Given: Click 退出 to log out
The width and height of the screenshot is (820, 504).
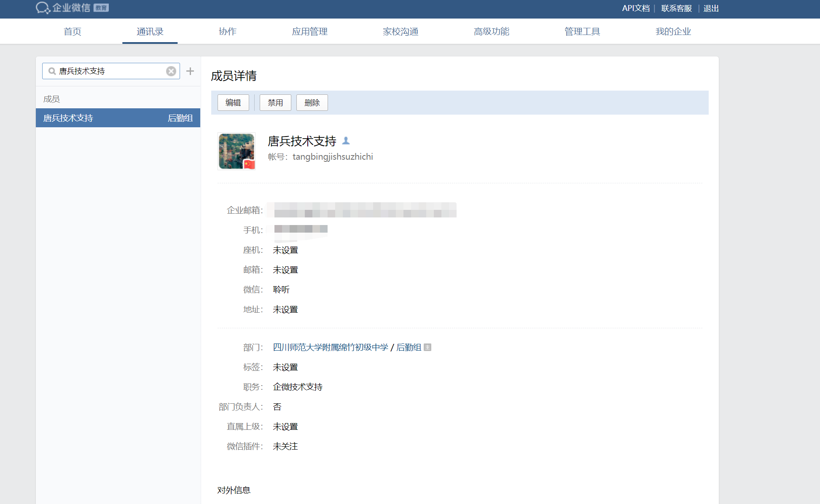Looking at the screenshot, I should [x=711, y=8].
